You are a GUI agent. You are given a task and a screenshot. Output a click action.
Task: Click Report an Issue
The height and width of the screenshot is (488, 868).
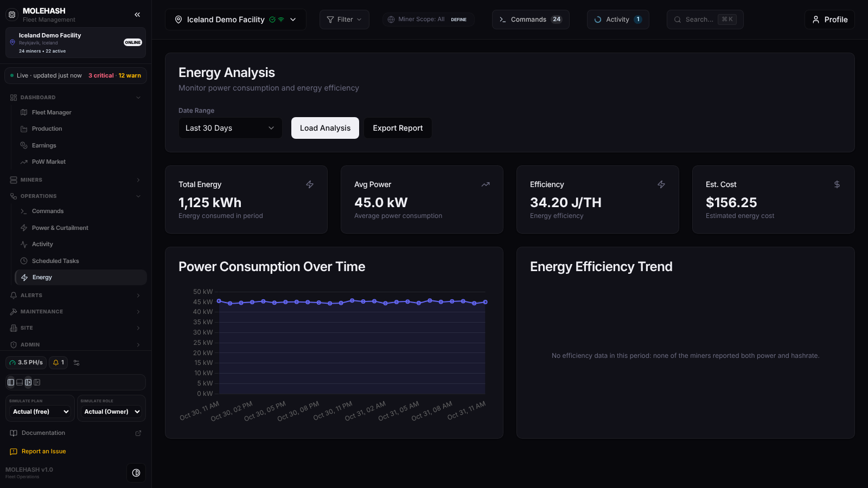coord(44,451)
